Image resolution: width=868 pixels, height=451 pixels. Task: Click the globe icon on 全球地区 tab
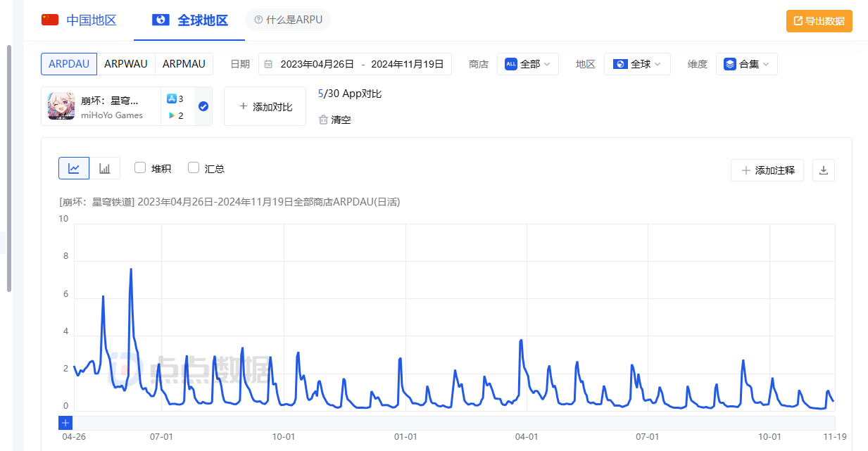(161, 20)
